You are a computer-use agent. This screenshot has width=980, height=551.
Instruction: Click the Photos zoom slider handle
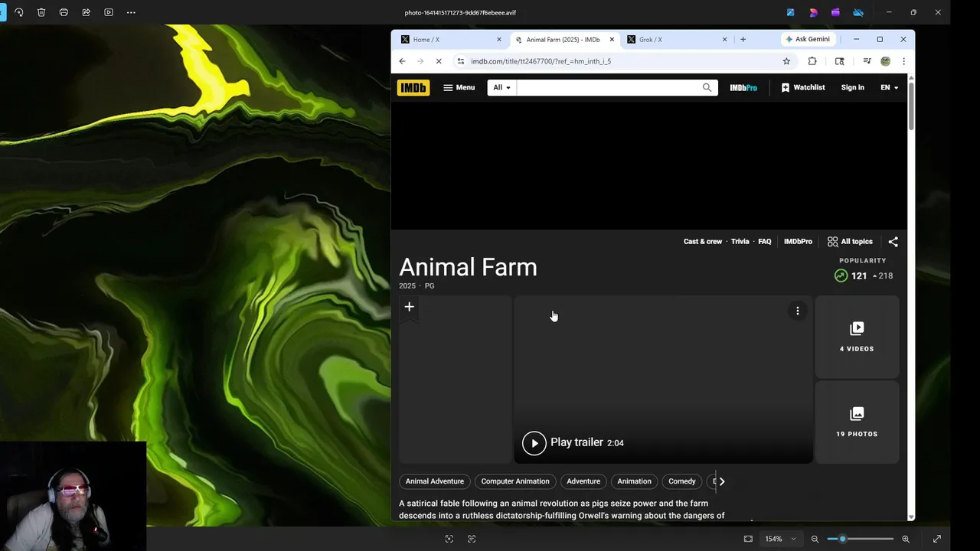842,539
